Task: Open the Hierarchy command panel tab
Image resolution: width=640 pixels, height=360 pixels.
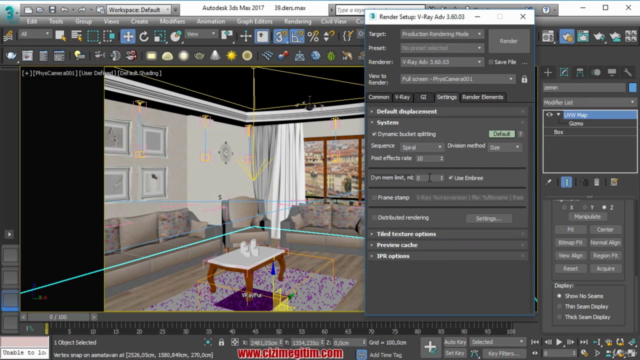Action: coord(580,73)
